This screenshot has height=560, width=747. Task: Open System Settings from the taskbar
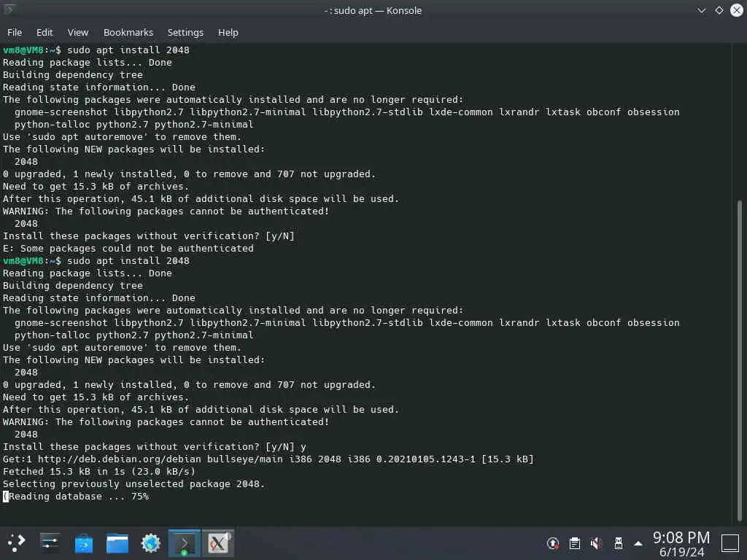click(x=50, y=542)
